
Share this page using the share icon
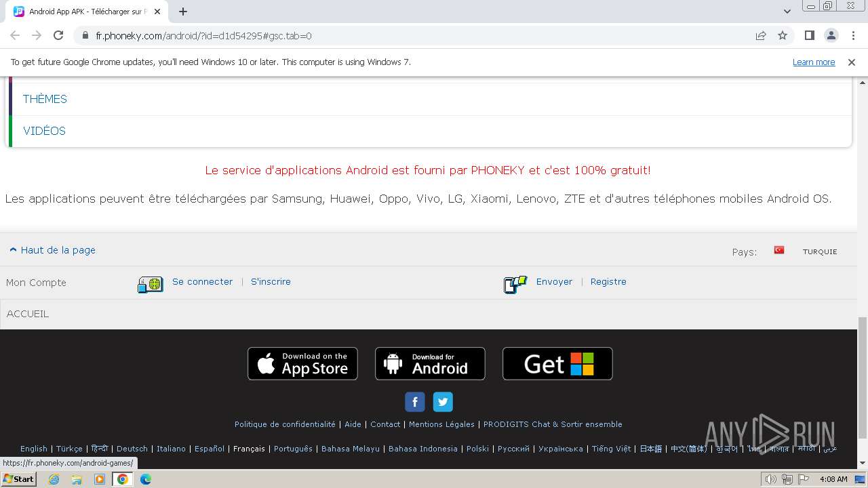click(761, 35)
